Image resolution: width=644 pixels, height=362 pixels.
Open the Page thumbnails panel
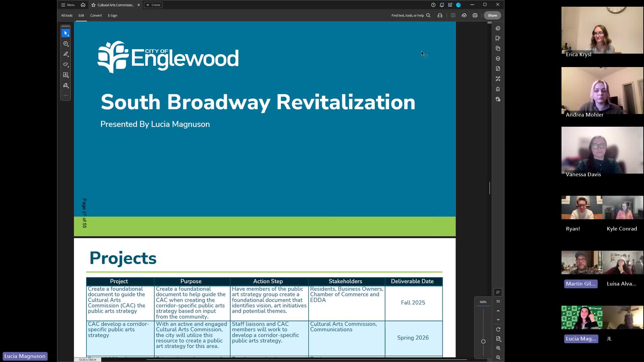(x=498, y=48)
